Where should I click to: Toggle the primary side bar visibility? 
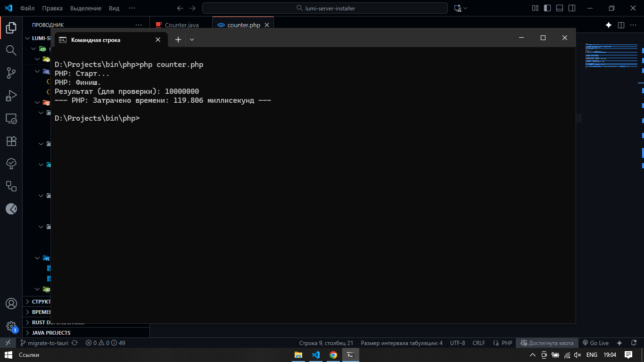[x=547, y=8]
